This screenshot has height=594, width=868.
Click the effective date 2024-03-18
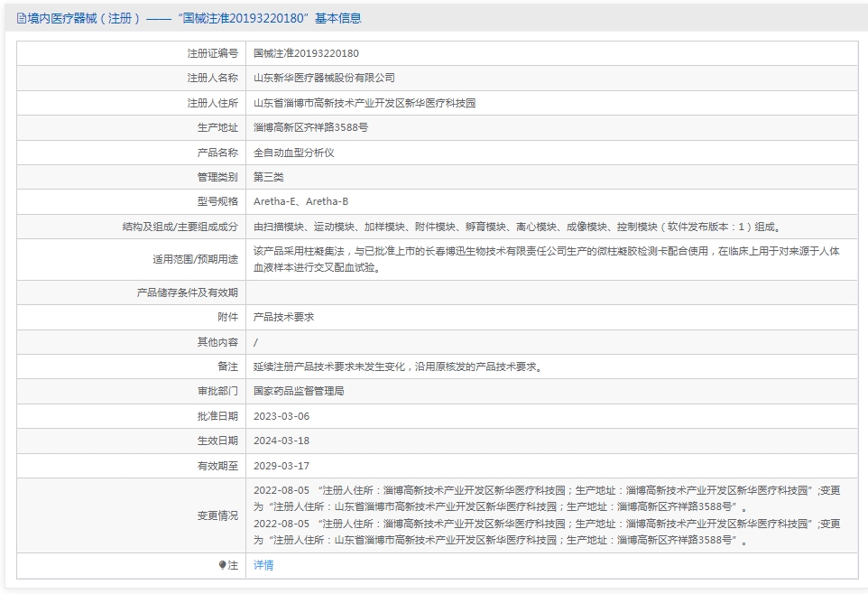click(x=282, y=441)
